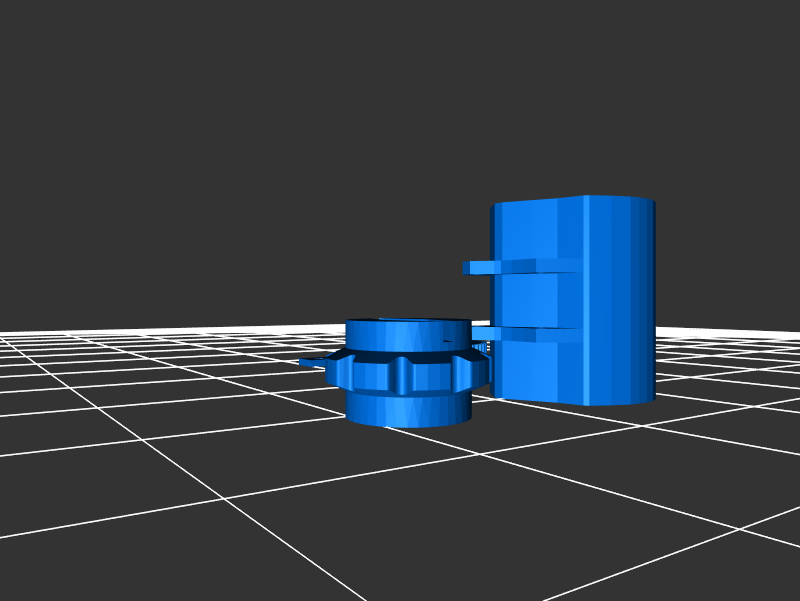Select small fine teeth beside the tall housing
The height and width of the screenshot is (601, 800).
(485, 348)
